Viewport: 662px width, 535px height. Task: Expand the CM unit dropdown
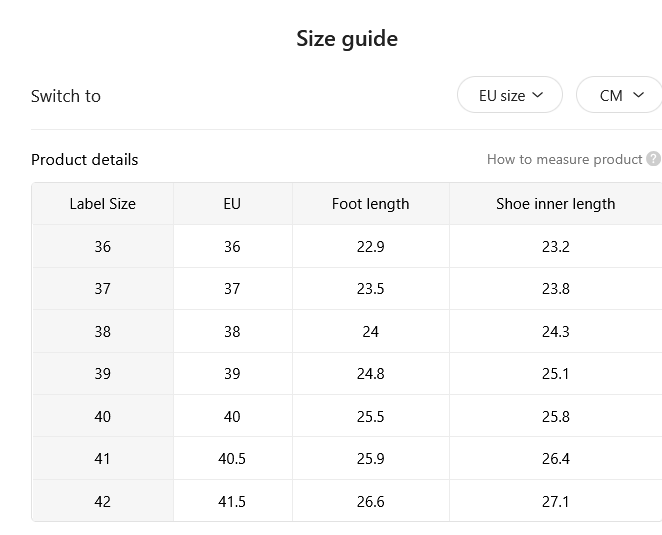click(619, 95)
